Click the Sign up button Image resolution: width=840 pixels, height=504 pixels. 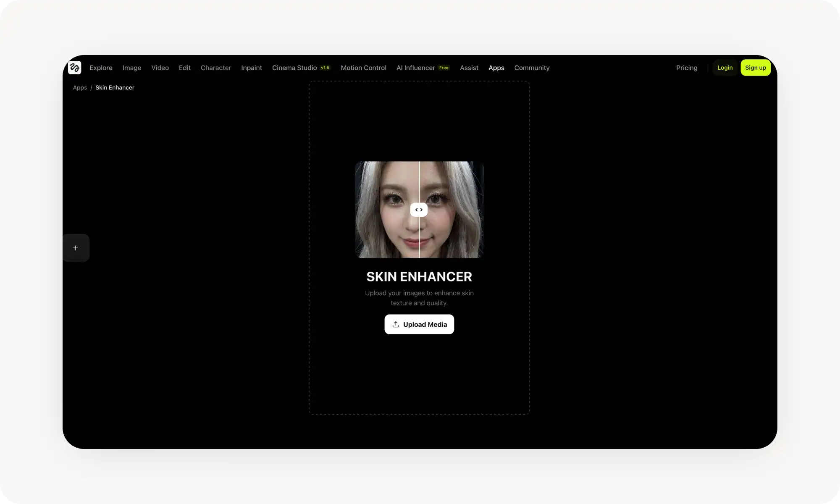point(755,67)
